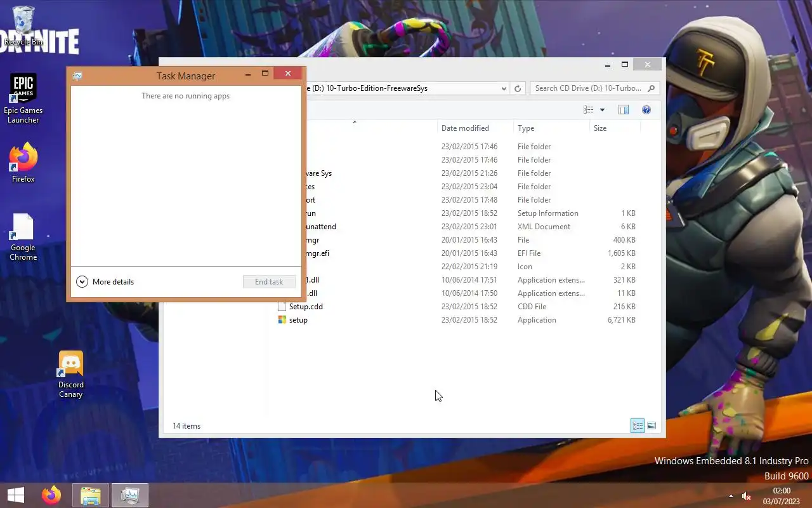812x508 pixels.
Task: Click the Setup.cdd file icon
Action: (x=282, y=307)
